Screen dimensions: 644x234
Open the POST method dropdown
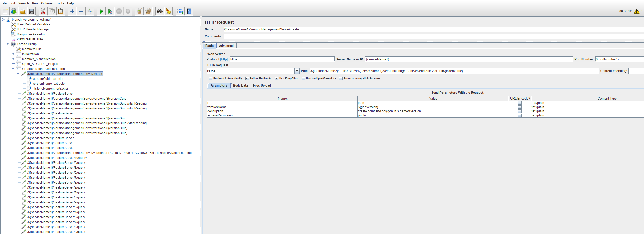[x=297, y=71]
